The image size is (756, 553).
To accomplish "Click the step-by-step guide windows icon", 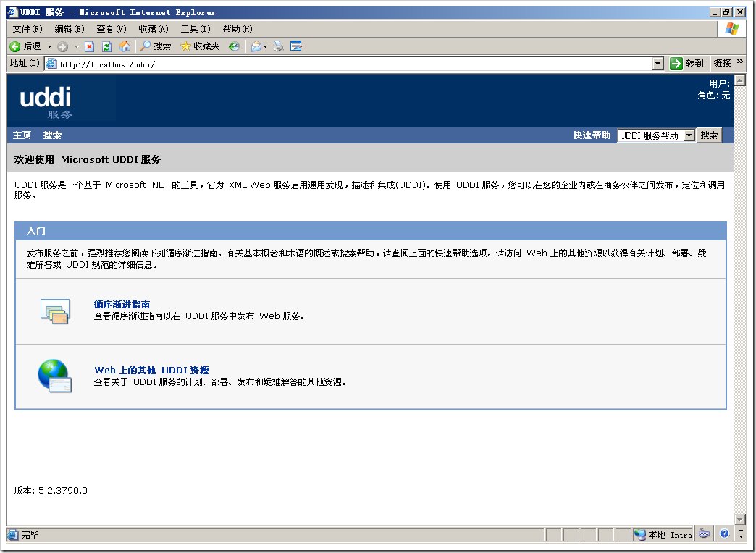I will click(55, 311).
